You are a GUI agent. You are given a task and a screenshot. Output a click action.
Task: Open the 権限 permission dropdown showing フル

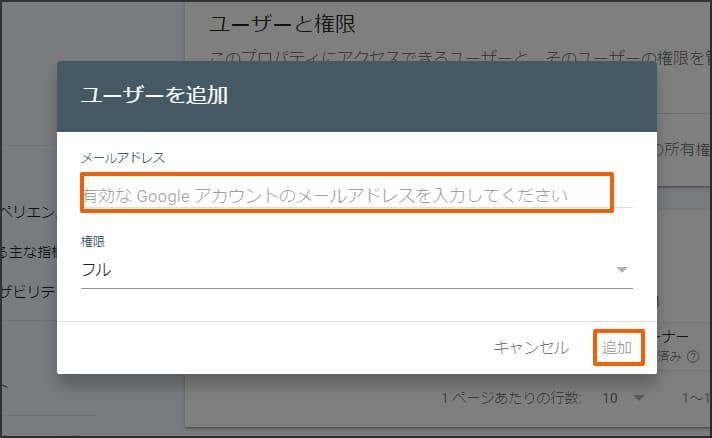click(356, 270)
